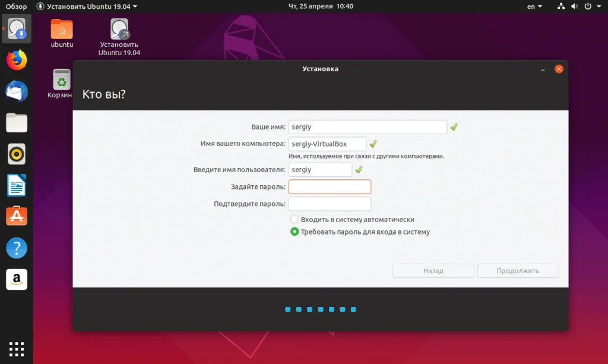Launch Firefox from the dock
This screenshot has width=608, height=364.
tap(17, 60)
